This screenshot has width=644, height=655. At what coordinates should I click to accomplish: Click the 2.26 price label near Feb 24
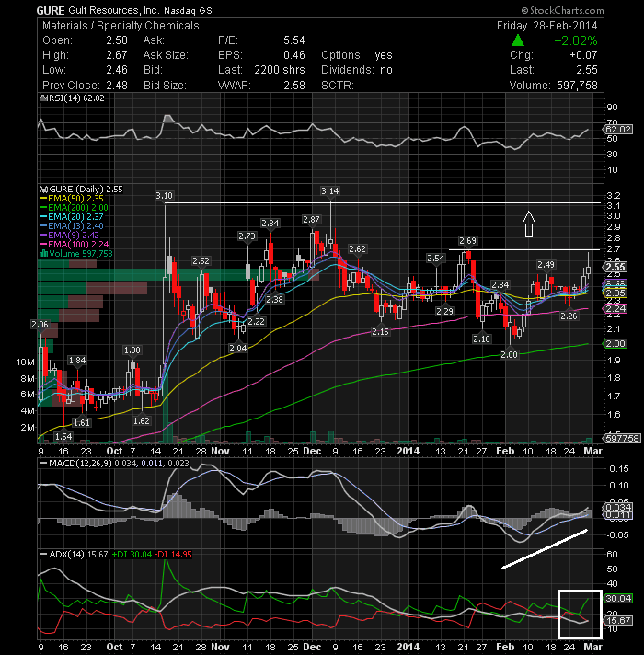[569, 316]
